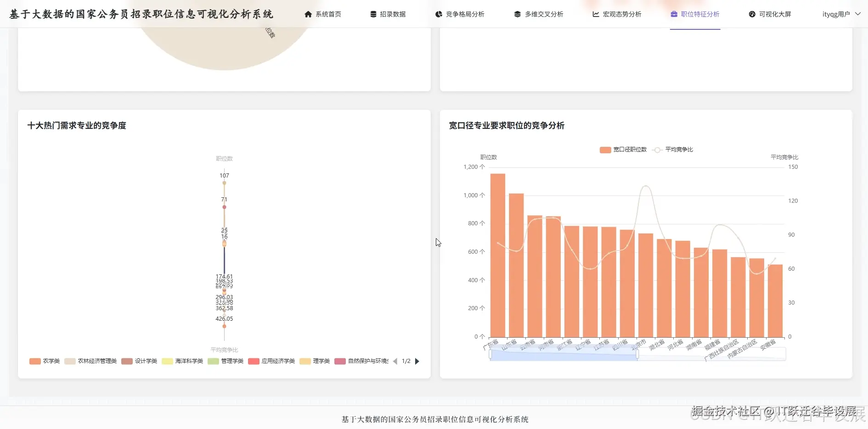
Task: Select the 职位特征分析 navigation tab
Action: click(695, 14)
